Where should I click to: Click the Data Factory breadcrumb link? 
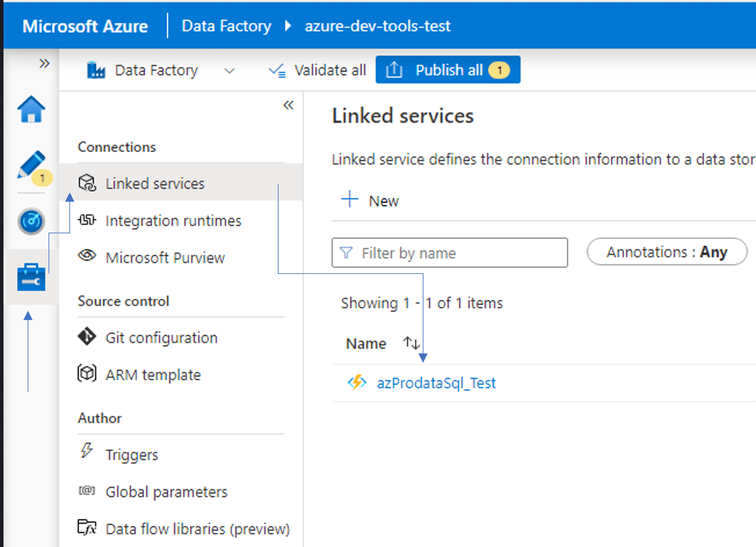tap(226, 26)
